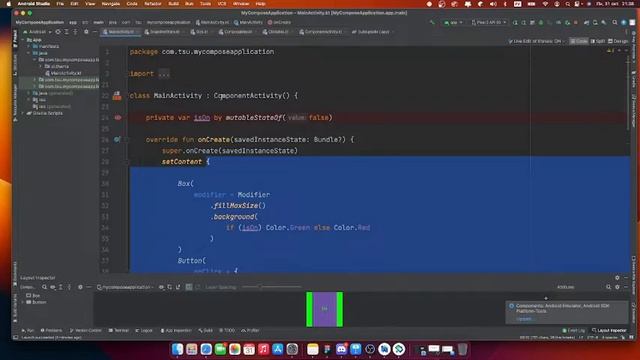The image size is (640, 360).
Task: Expand the folded import block
Action: coord(164,74)
